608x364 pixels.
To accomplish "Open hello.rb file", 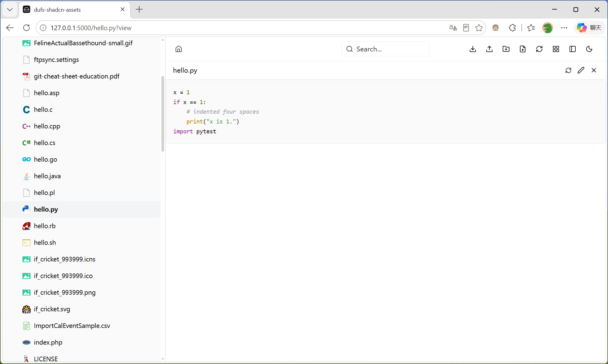I will point(82,226).
